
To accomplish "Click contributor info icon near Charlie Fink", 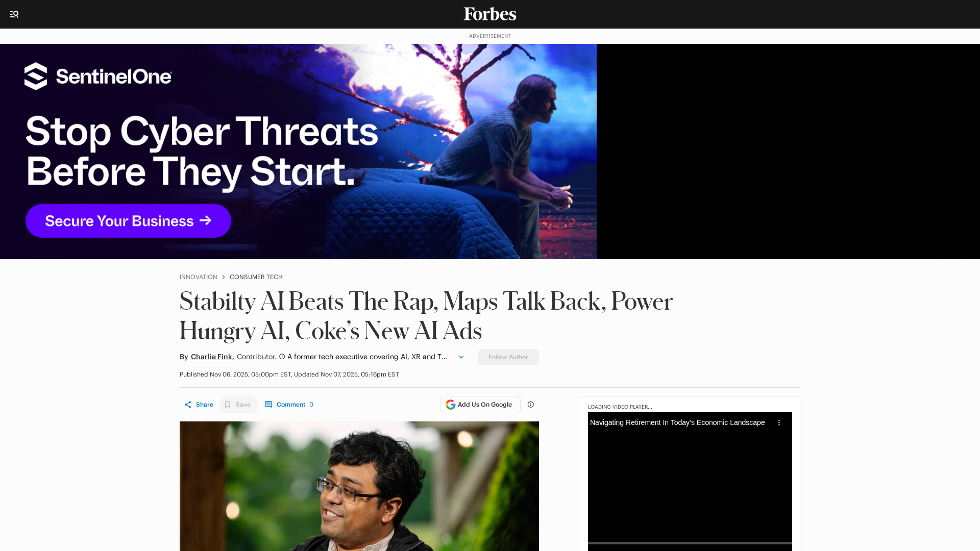I will tap(282, 357).
